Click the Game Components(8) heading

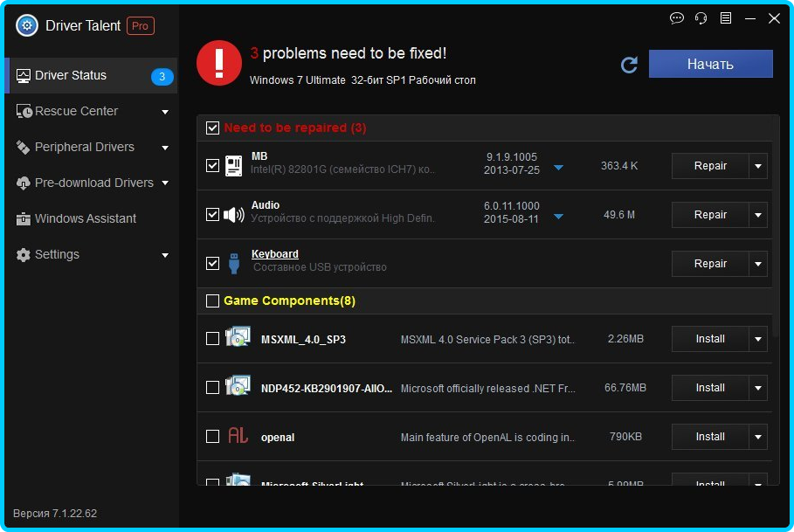coord(290,301)
